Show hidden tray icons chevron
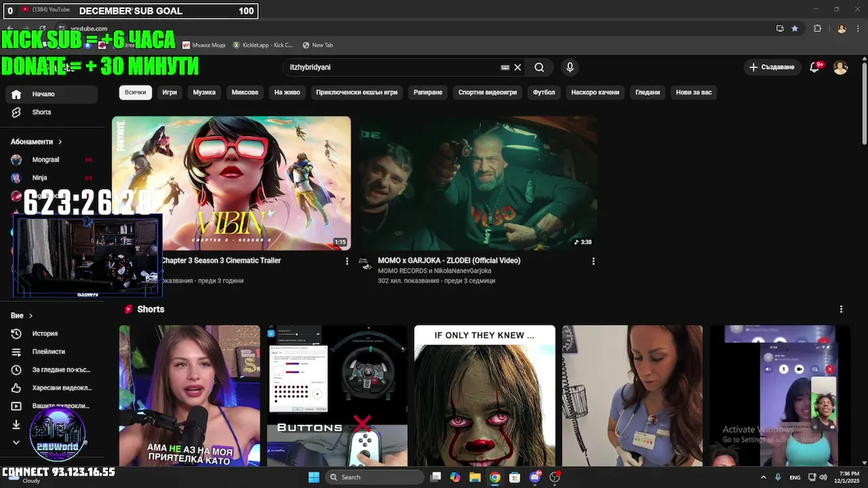Viewport: 868px width, 488px height. (764, 477)
